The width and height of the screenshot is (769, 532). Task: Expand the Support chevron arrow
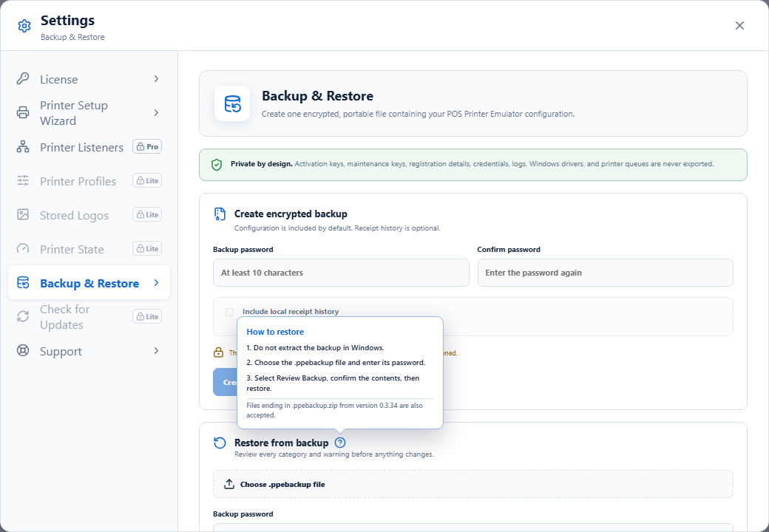pyautogui.click(x=156, y=351)
